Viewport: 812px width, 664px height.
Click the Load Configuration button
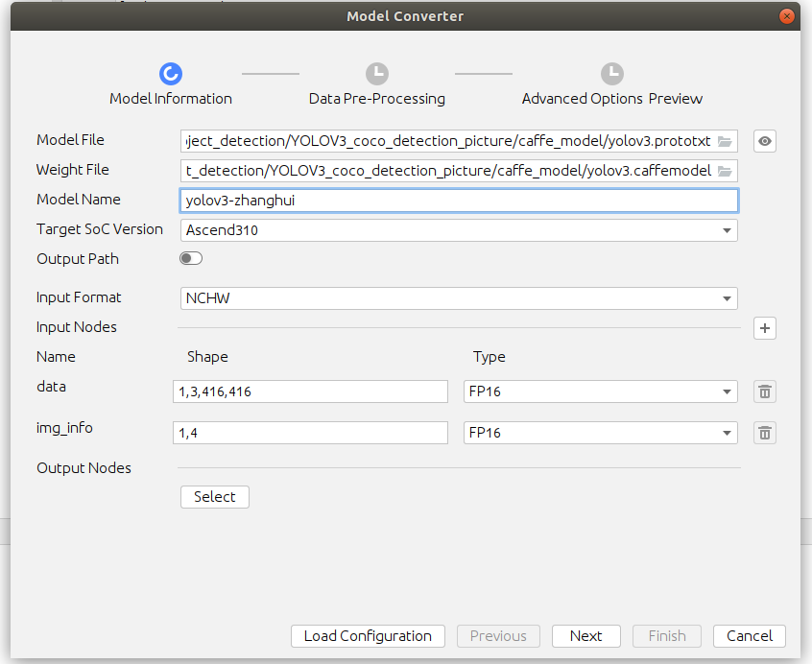(x=368, y=636)
